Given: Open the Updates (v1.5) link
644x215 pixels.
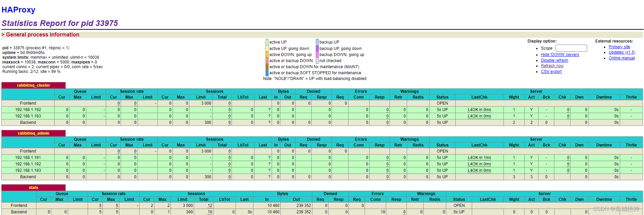Looking at the screenshot, I should click(x=622, y=52).
